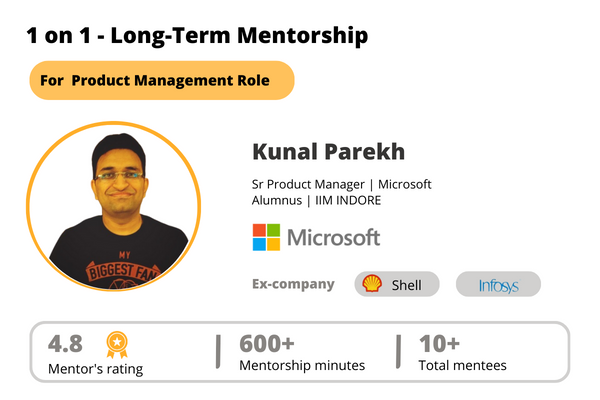Click the Sr Product Manager Microsoft line
The height and width of the screenshot is (400, 600).
(341, 184)
